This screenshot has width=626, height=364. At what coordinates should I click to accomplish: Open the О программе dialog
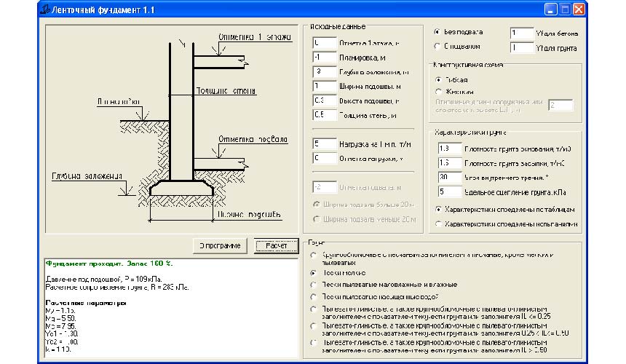coord(221,246)
